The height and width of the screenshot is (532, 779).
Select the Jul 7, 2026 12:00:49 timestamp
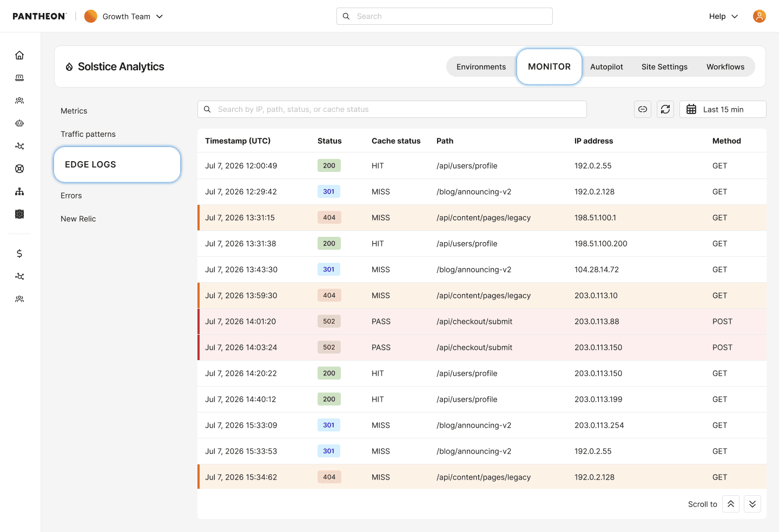click(241, 165)
